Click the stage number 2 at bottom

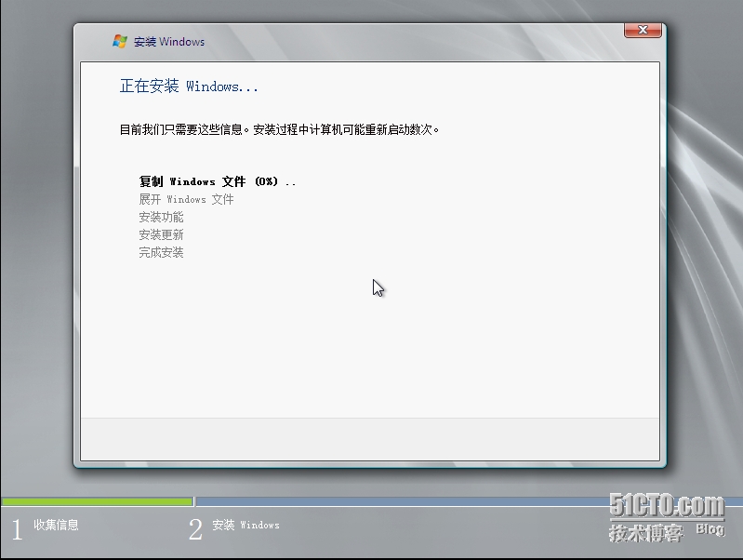tap(195, 530)
